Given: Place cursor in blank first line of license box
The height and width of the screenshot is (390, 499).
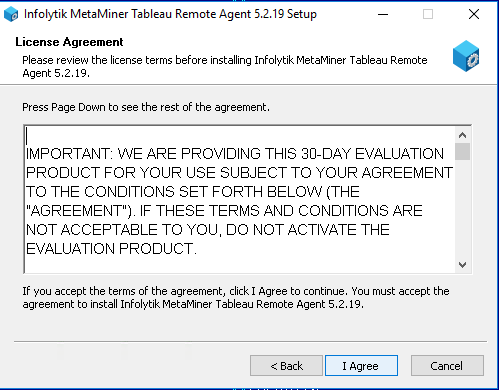Looking at the screenshot, I should 240,136.
